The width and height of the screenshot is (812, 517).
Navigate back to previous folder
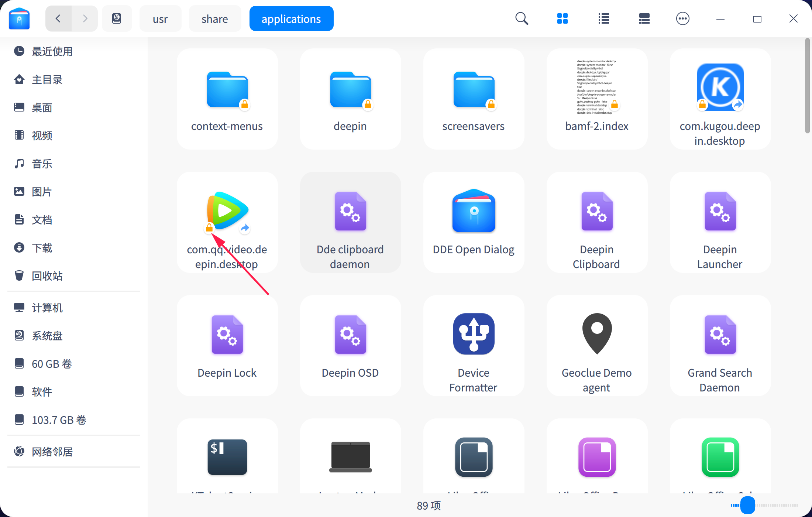[58, 18]
